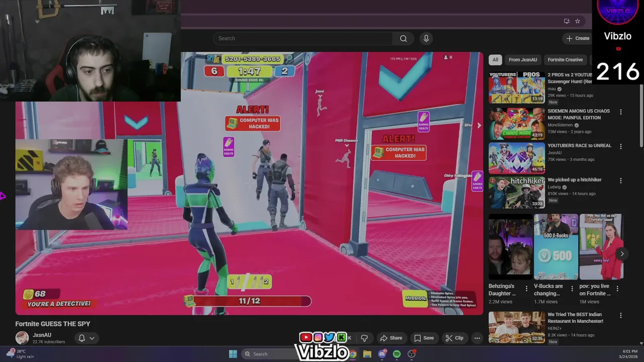Open the Ludwig channel text
This screenshot has width=644, height=362.
(x=555, y=187)
